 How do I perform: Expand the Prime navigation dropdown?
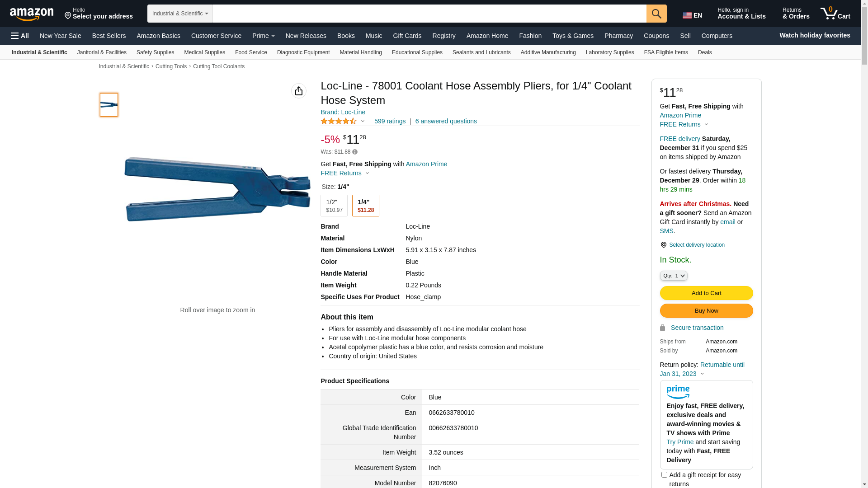pos(264,36)
